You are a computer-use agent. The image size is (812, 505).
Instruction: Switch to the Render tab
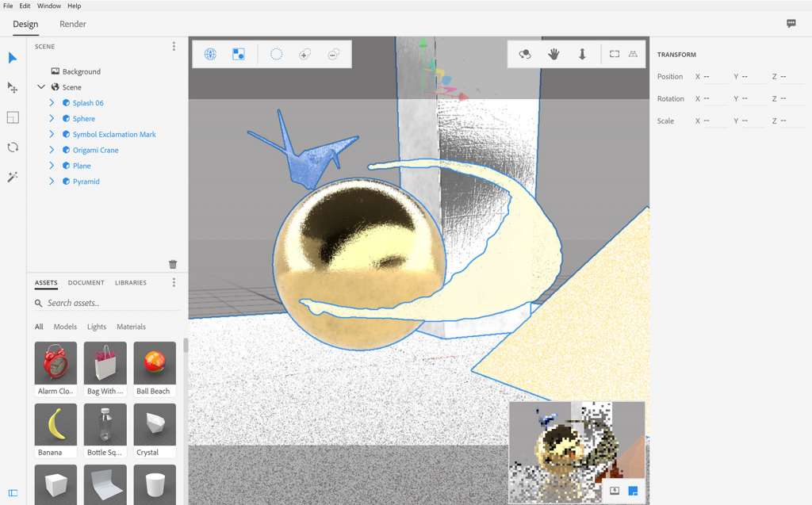click(x=73, y=24)
